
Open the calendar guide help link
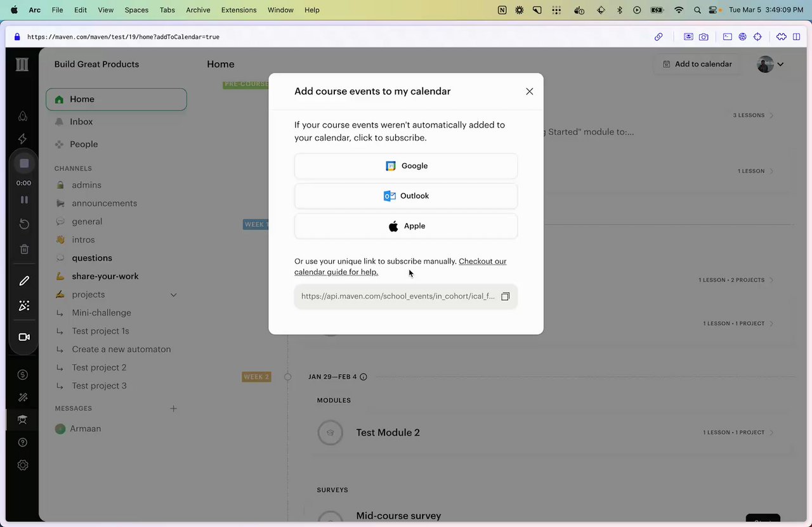pyautogui.click(x=400, y=266)
